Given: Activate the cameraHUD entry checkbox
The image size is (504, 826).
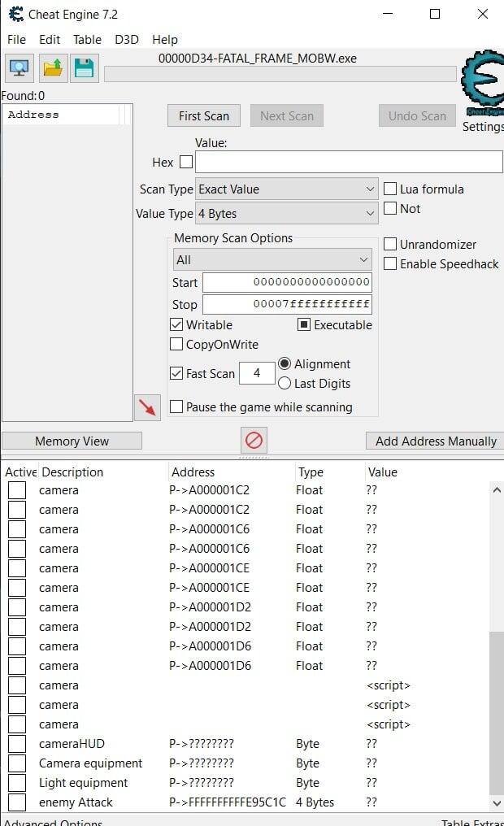Looking at the screenshot, I should [x=17, y=744].
